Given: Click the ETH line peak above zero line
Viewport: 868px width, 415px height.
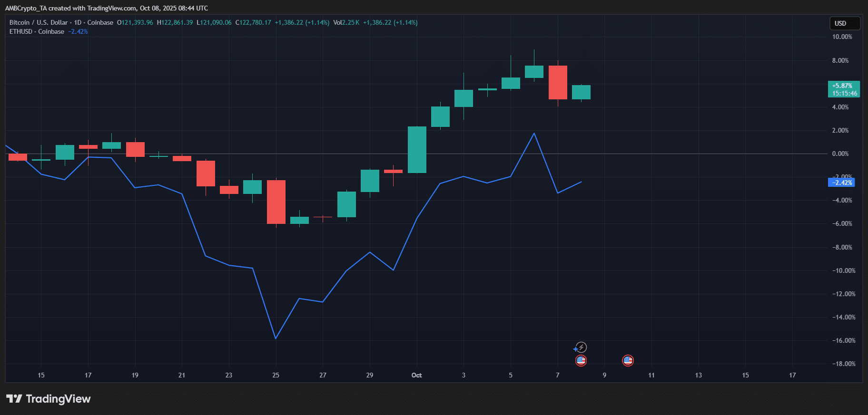Looking at the screenshot, I should coord(534,134).
